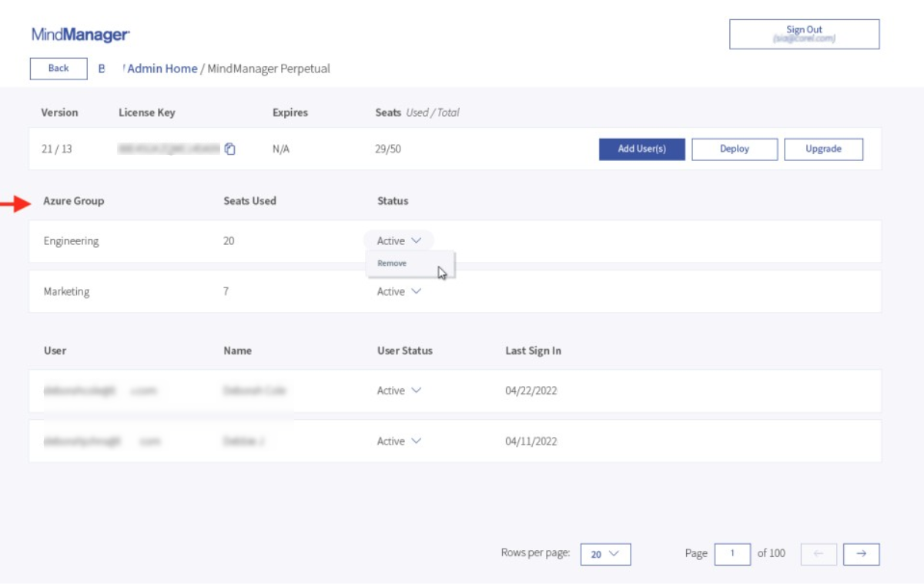The width and height of the screenshot is (924, 584).
Task: Open the Admin Home breadcrumb link
Action: coord(162,69)
